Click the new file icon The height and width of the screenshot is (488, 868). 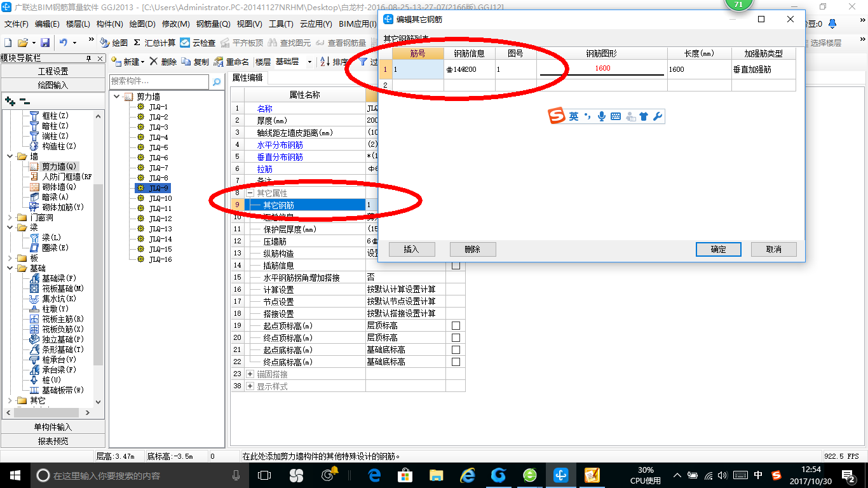[x=8, y=43]
